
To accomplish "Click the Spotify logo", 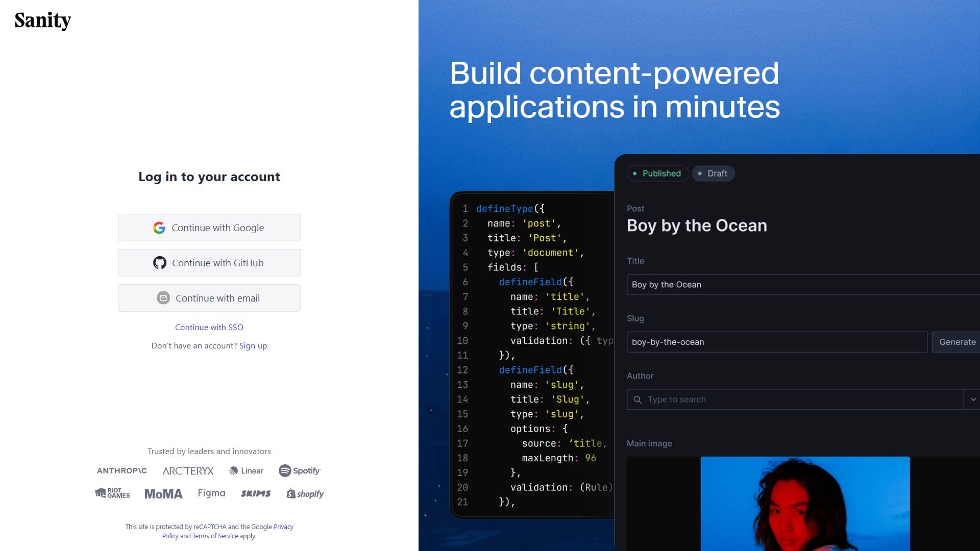I will tap(300, 470).
